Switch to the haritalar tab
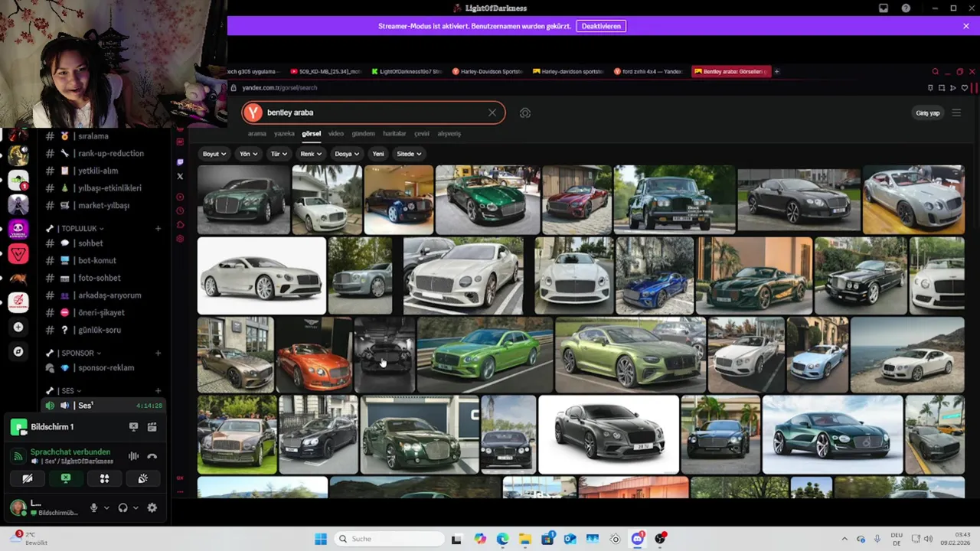Screen dimensions: 980x551 (x=394, y=133)
